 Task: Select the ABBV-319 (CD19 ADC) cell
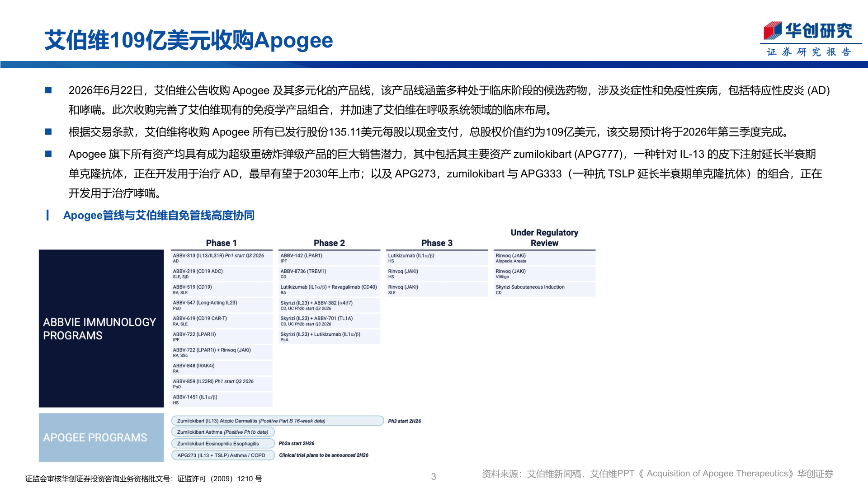pyautogui.click(x=222, y=274)
